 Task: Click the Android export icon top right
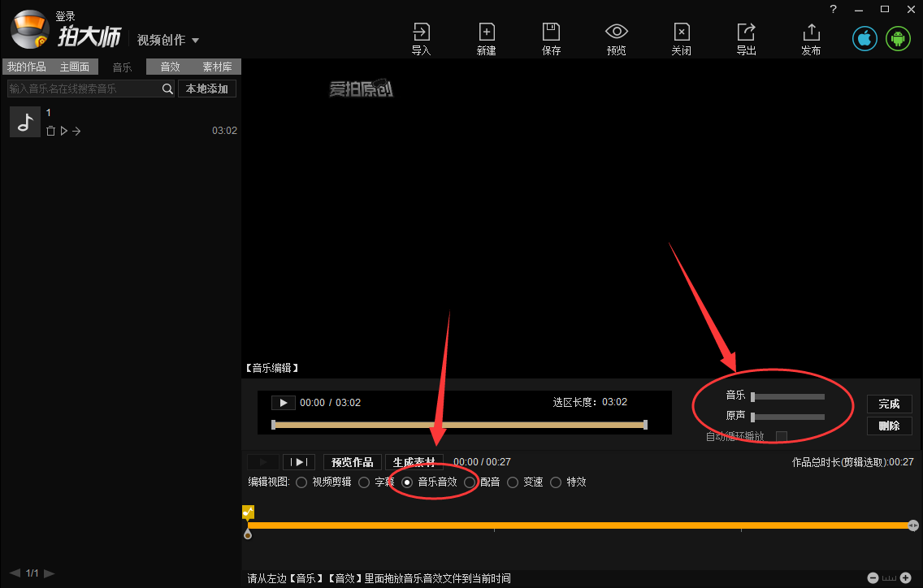(x=898, y=37)
